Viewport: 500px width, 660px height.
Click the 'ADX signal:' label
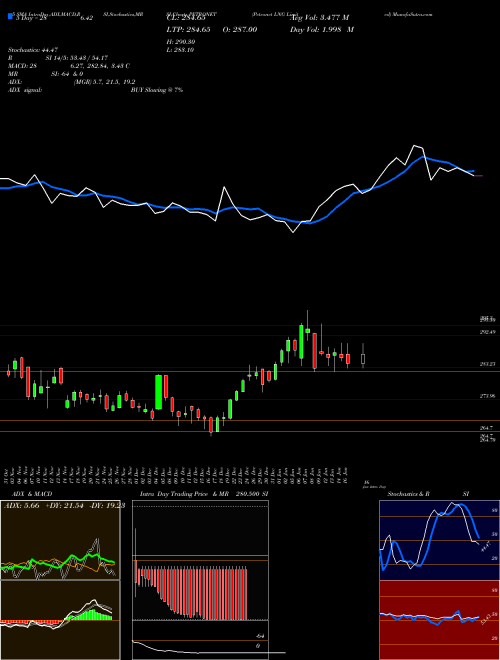[x=24, y=90]
